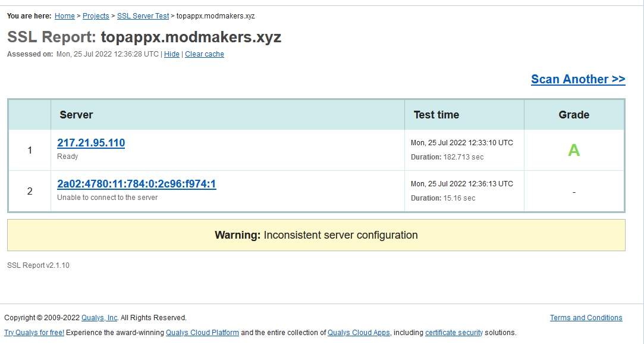The image size is (644, 344).
Task: Select the green grade A for server 1
Action: [x=573, y=150]
